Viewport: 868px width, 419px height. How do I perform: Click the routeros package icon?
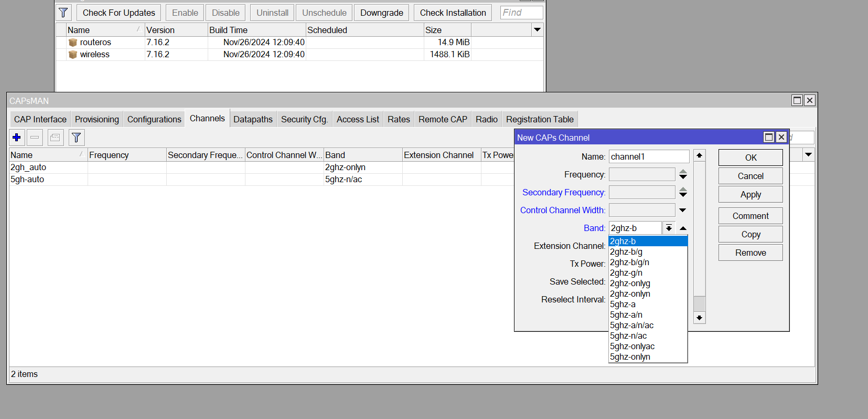pos(73,43)
